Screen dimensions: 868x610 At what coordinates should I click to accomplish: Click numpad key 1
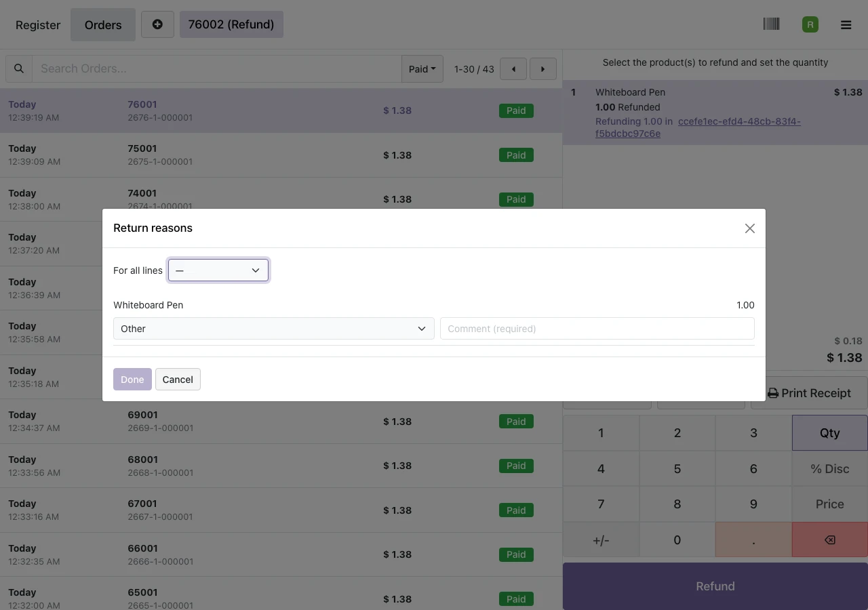click(x=601, y=433)
